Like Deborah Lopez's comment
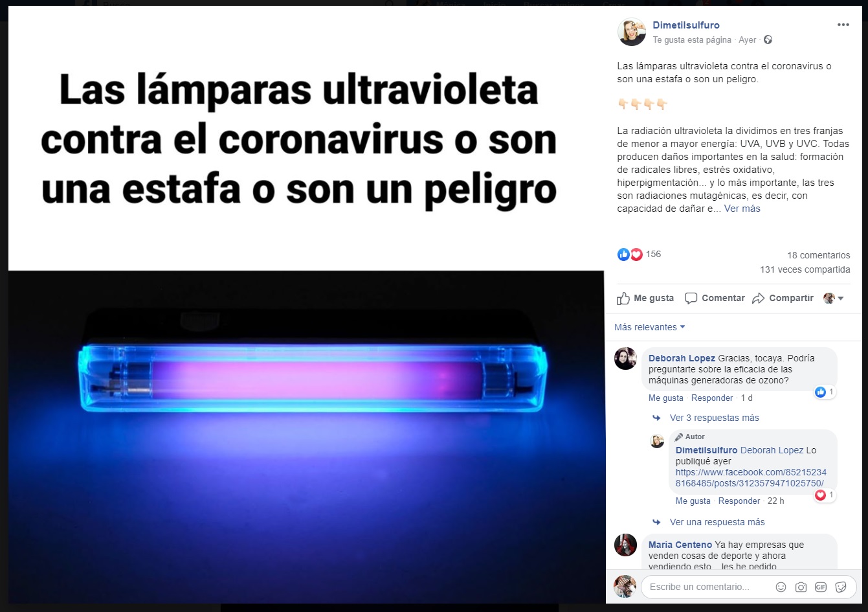Viewport: 868px width, 612px height. pyautogui.click(x=666, y=398)
